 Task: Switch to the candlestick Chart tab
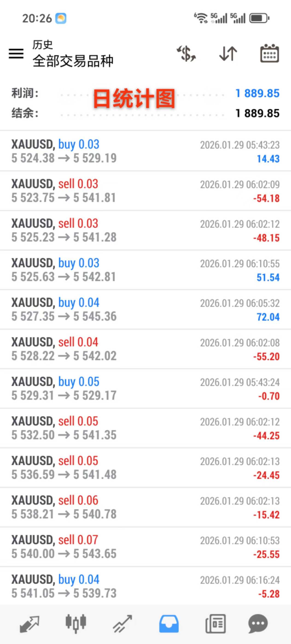tap(76, 624)
